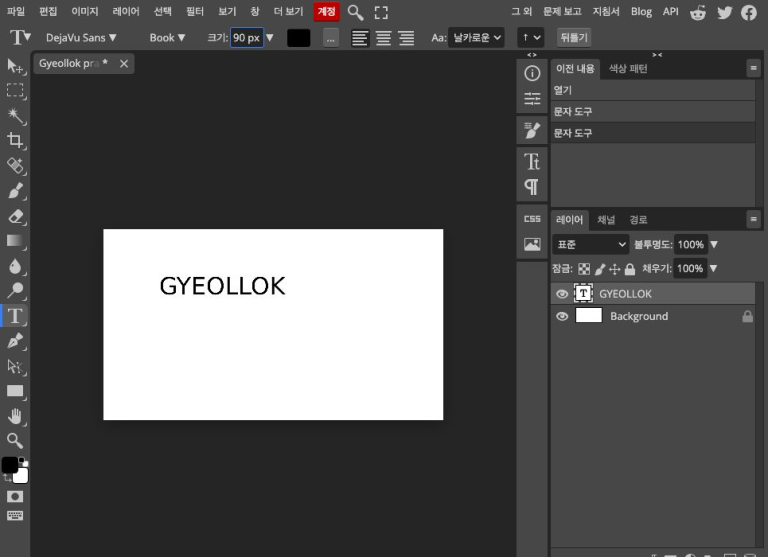
Task: Open Type tool preset dropdown
Action: pos(20,37)
